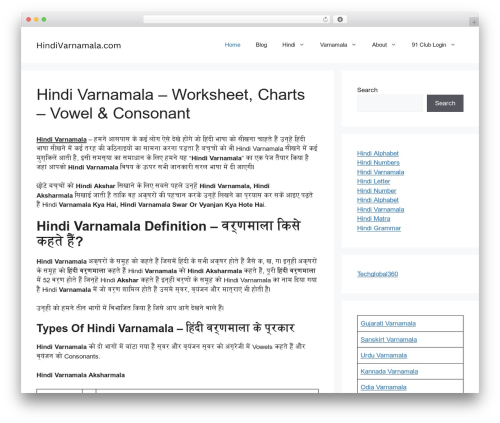The height and width of the screenshot is (423, 500).
Task: Click the browser reload icon
Action: point(325,19)
